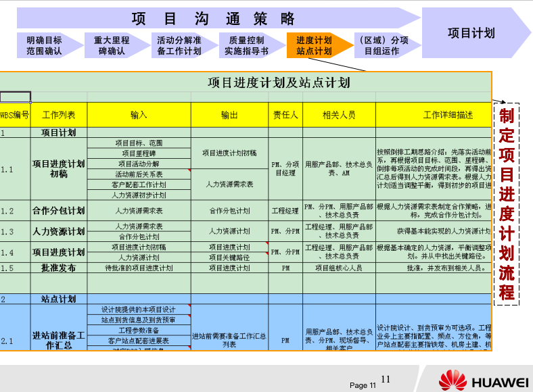This screenshot has width=533, height=392.
Task: Click the 批准,并发布到相关人员 description cell
Action: 434,268
